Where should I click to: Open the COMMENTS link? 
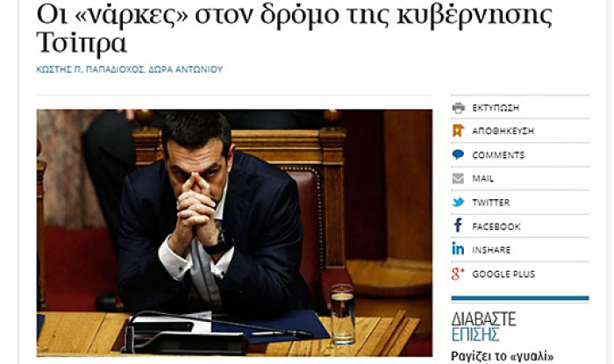[498, 155]
